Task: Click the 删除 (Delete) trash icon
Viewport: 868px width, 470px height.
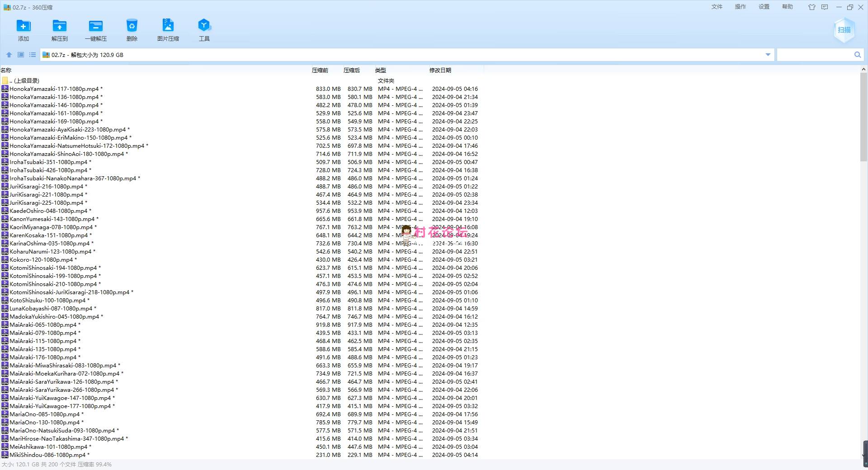Action: (132, 26)
